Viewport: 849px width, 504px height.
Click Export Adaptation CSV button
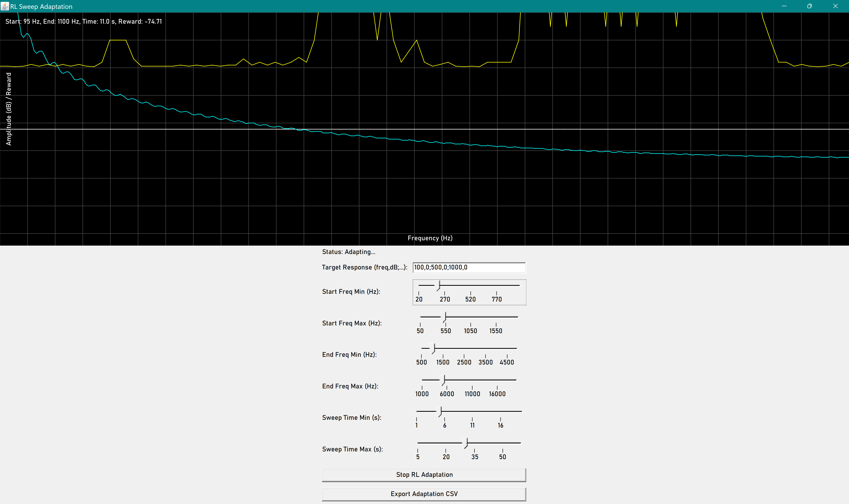424,494
